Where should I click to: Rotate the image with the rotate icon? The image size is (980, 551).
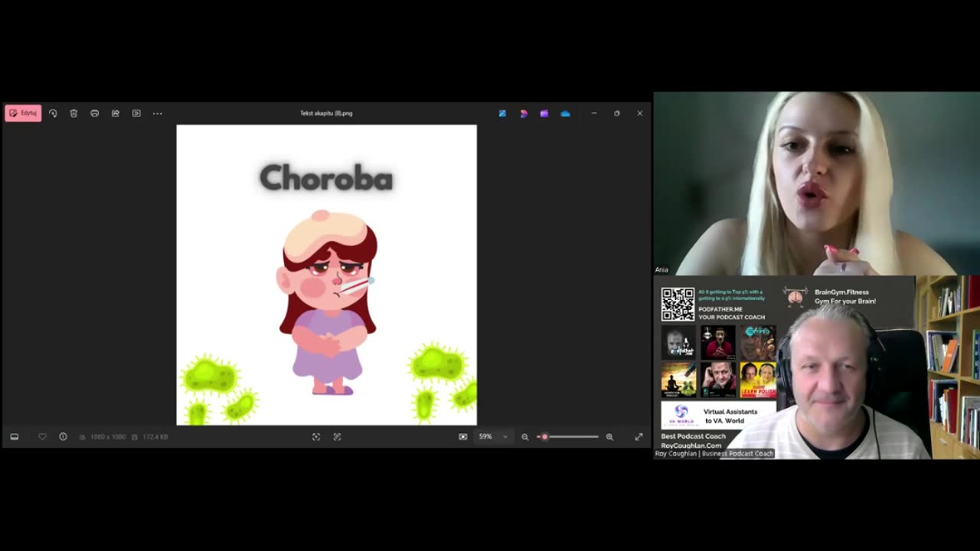pos(53,113)
